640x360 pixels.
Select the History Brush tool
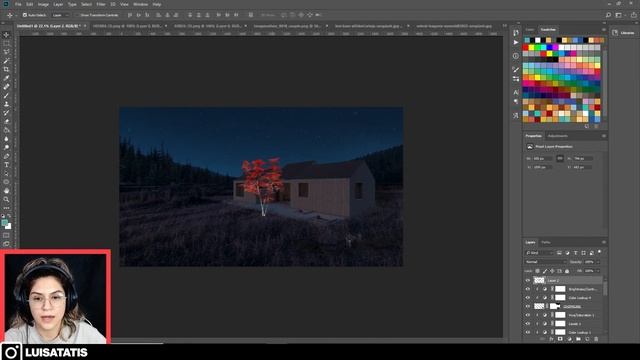tap(6, 113)
